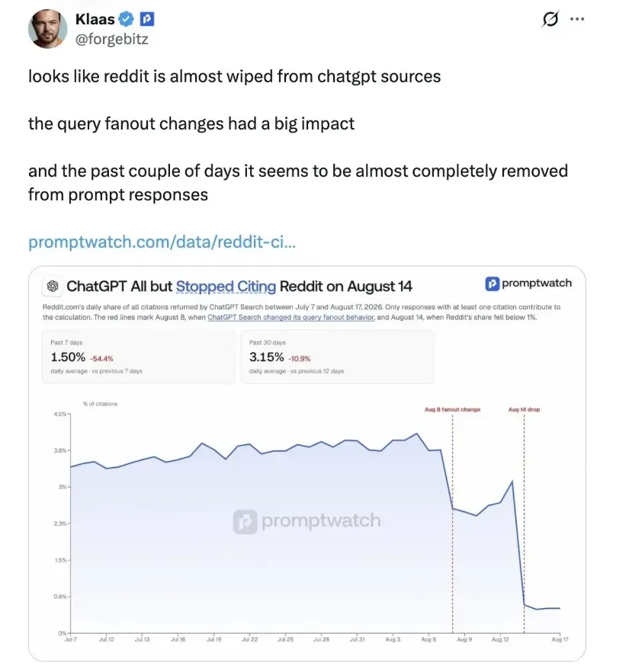The width and height of the screenshot is (629, 672).
Task: Open the promptwatch.com/data/reddit-ci... link
Action: coord(162,242)
